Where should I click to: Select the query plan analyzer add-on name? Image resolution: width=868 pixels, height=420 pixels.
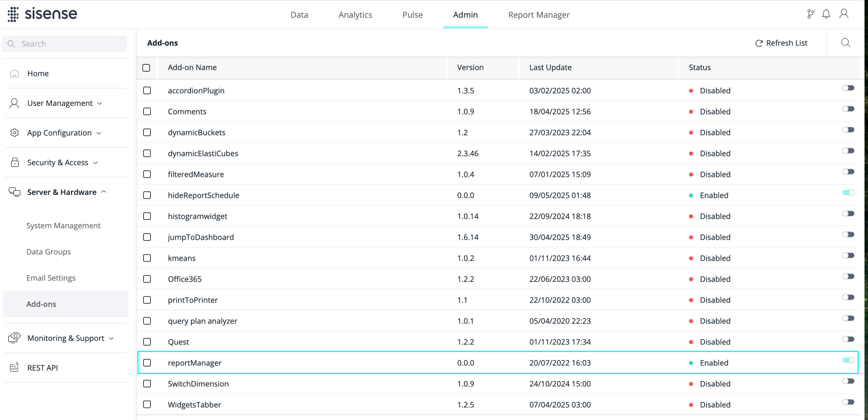click(x=203, y=321)
